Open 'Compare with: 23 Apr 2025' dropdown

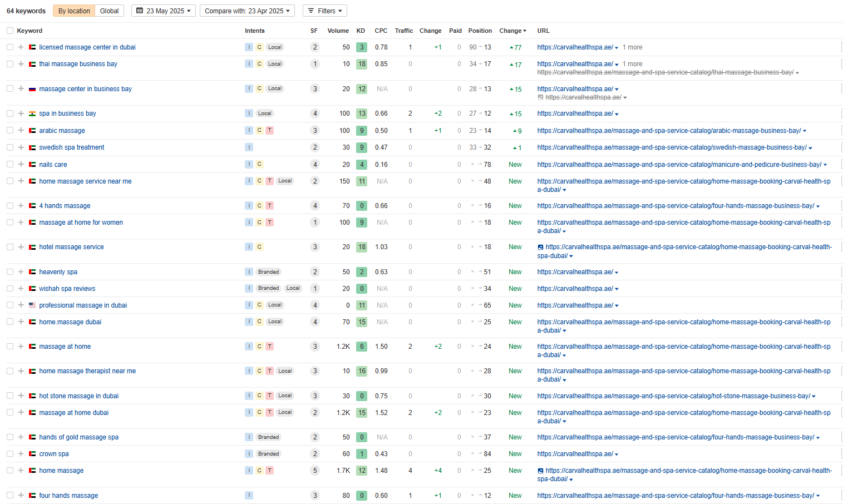click(247, 11)
